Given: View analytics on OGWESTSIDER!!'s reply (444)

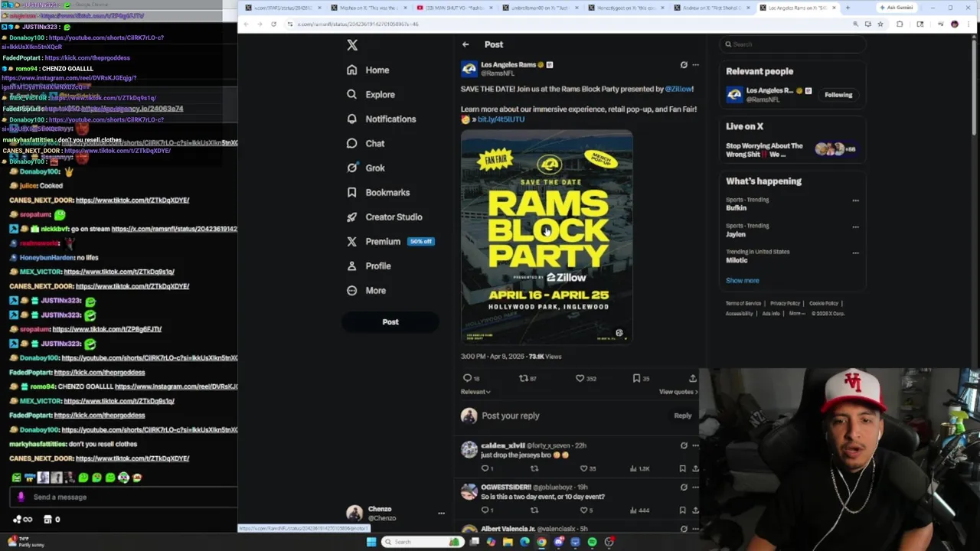Looking at the screenshot, I should point(640,510).
